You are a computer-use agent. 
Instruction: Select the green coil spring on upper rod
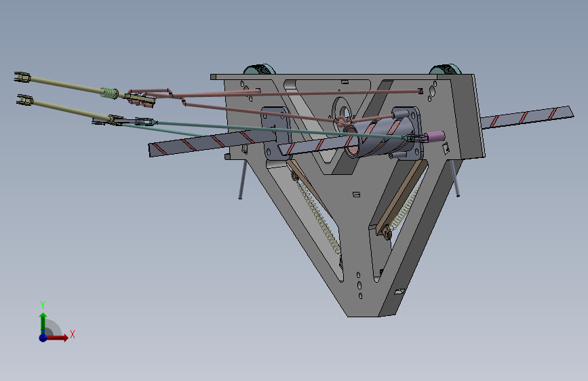tap(109, 92)
